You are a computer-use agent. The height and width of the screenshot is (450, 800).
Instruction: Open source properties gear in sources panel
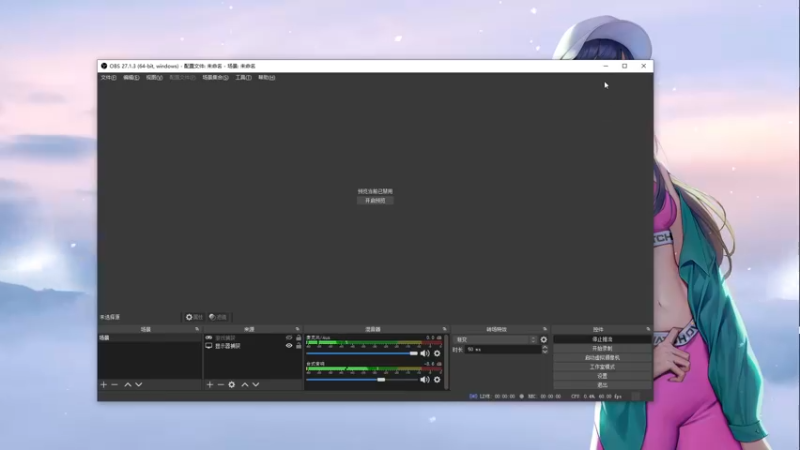(x=232, y=385)
